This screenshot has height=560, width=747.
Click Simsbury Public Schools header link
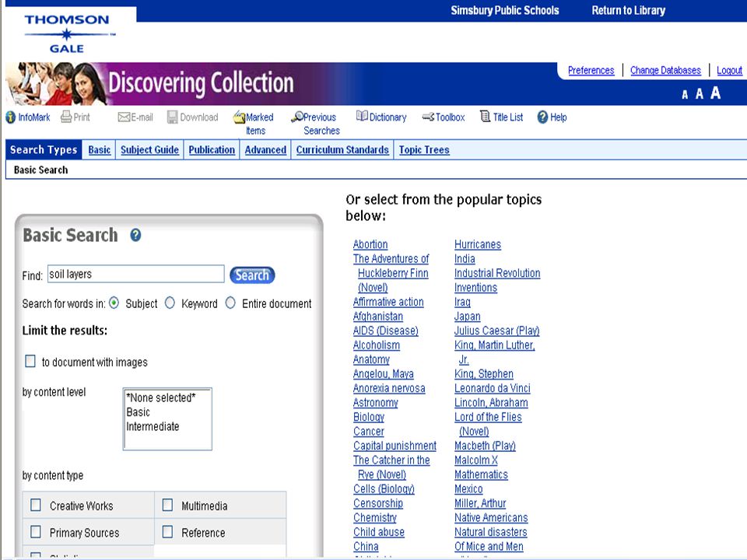[505, 10]
